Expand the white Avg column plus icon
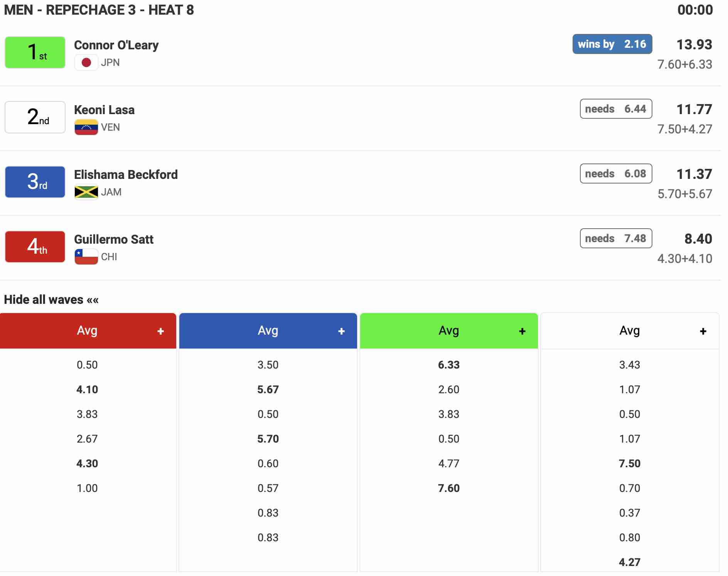 (x=703, y=331)
